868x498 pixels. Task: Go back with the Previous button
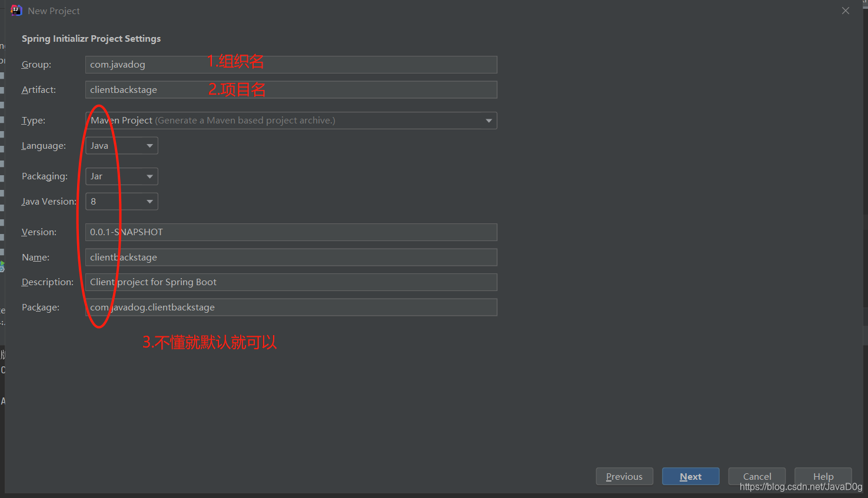click(x=624, y=476)
